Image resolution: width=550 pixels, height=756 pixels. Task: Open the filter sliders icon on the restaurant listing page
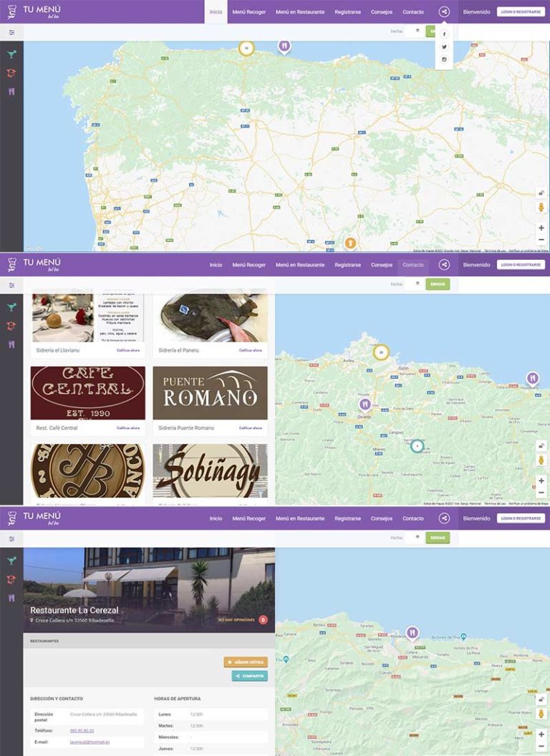pos(11,285)
